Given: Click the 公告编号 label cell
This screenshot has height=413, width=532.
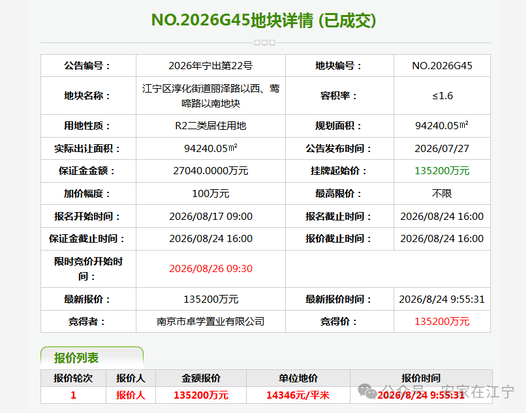Looking at the screenshot, I should click(88, 66).
